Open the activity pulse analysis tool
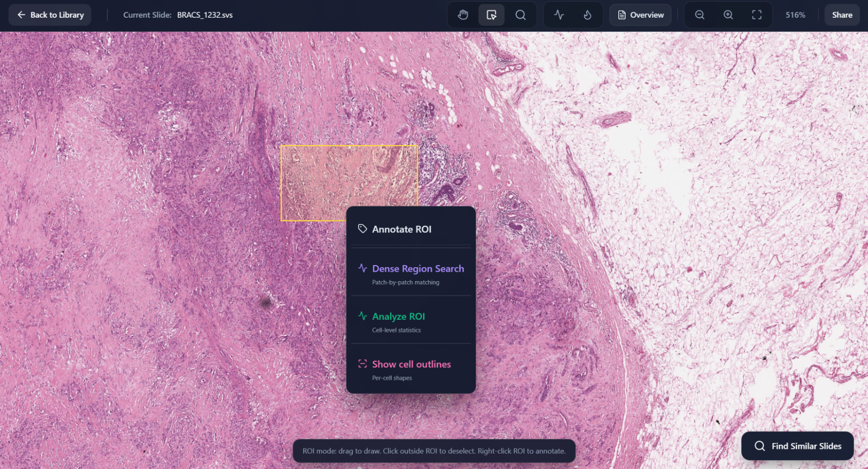 [x=559, y=15]
